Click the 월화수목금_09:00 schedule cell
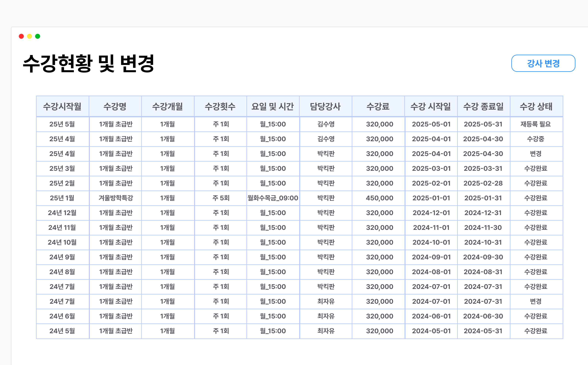This screenshot has height=365, width=588. [273, 198]
